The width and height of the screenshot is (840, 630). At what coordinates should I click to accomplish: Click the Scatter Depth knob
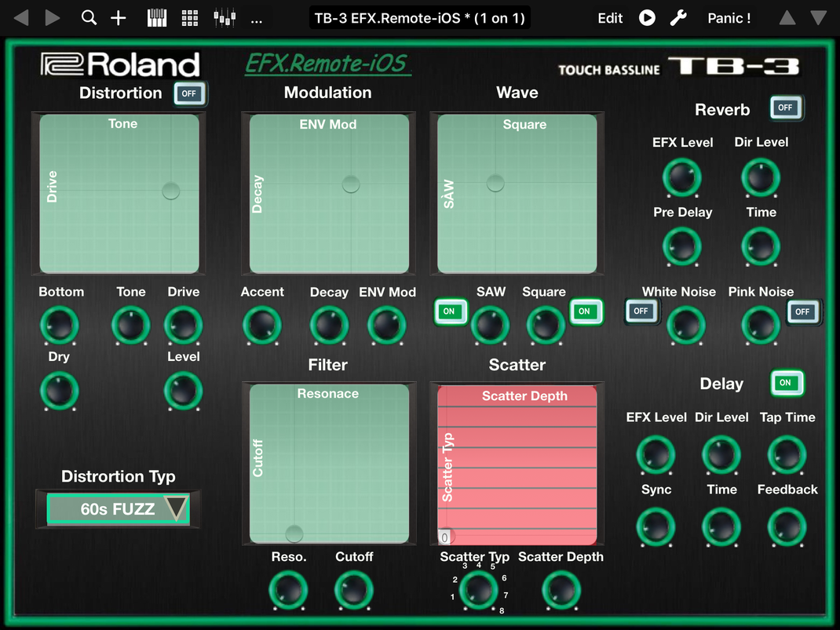click(561, 590)
